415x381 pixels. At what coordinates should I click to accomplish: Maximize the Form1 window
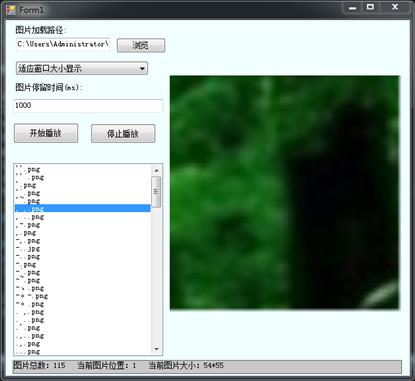tap(370, 8)
